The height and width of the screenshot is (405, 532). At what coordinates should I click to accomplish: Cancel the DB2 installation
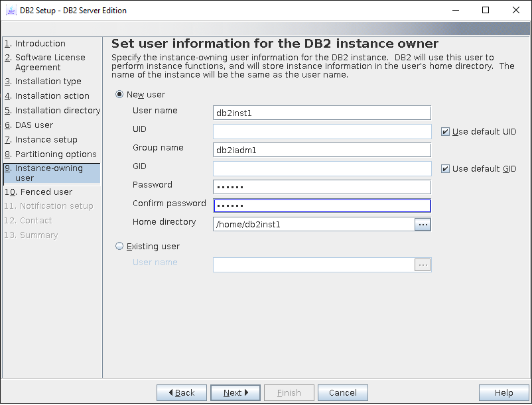coord(343,393)
